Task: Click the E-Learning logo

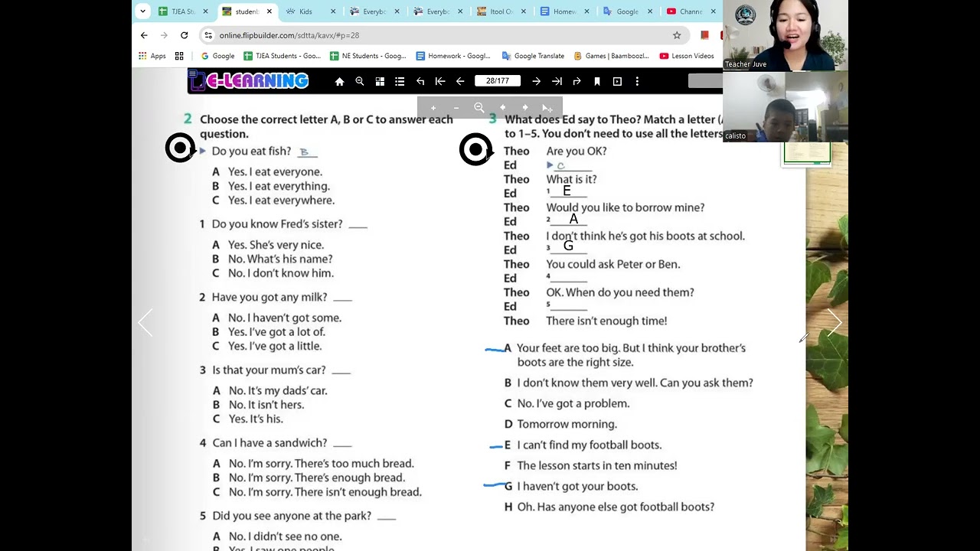Action: tap(250, 80)
